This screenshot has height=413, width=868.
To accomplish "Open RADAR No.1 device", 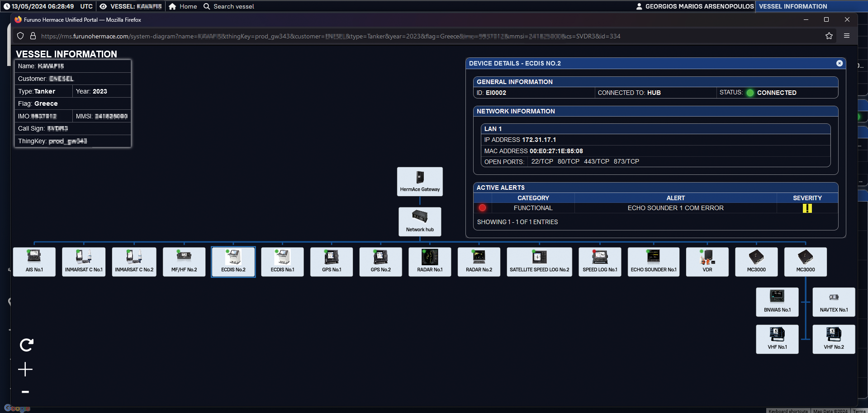I will coord(430,262).
